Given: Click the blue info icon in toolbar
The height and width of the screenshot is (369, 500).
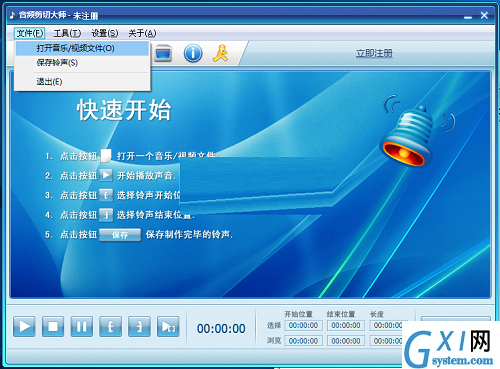Looking at the screenshot, I should point(193,53).
